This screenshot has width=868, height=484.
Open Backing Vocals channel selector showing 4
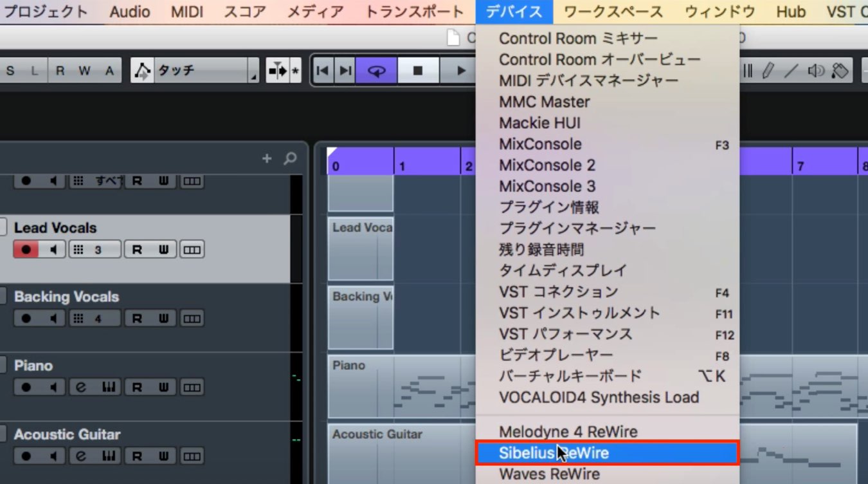[95, 319]
